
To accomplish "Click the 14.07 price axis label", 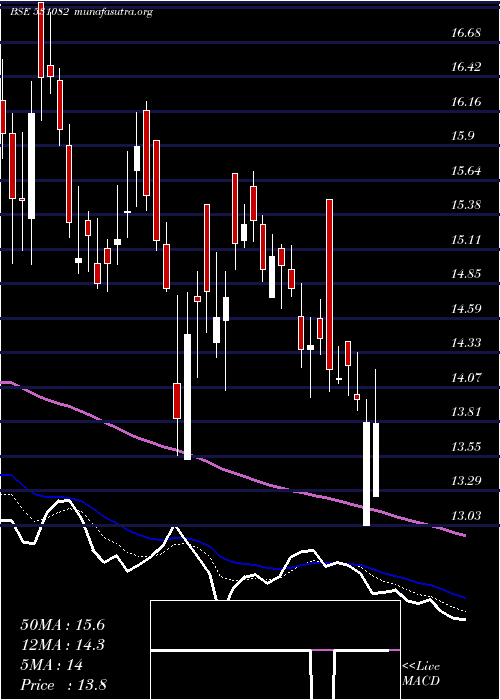I will tap(466, 377).
